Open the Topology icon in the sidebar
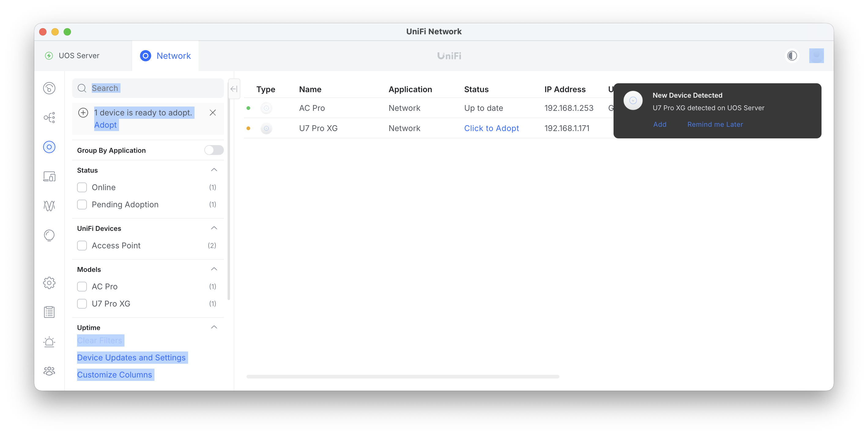 (x=49, y=118)
